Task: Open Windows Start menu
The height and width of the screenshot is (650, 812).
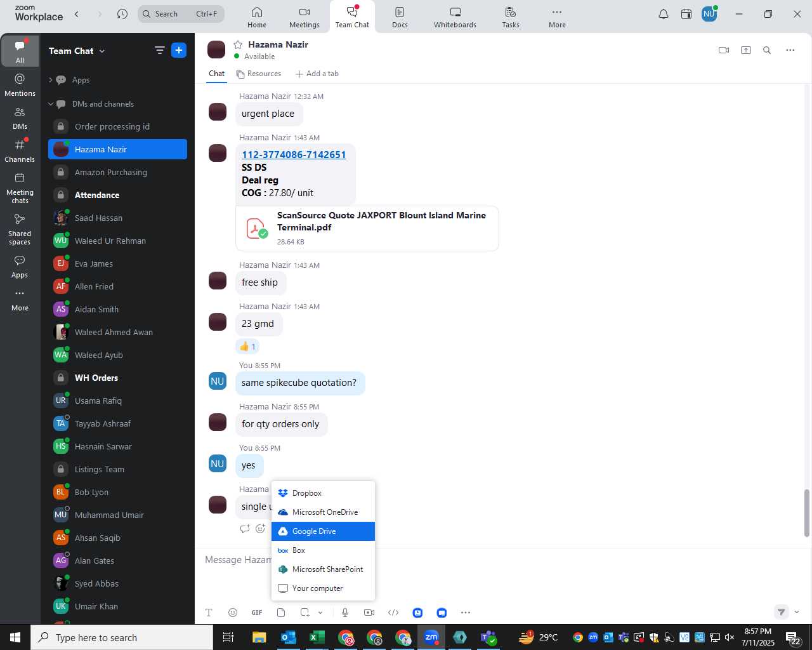Action: [x=15, y=637]
